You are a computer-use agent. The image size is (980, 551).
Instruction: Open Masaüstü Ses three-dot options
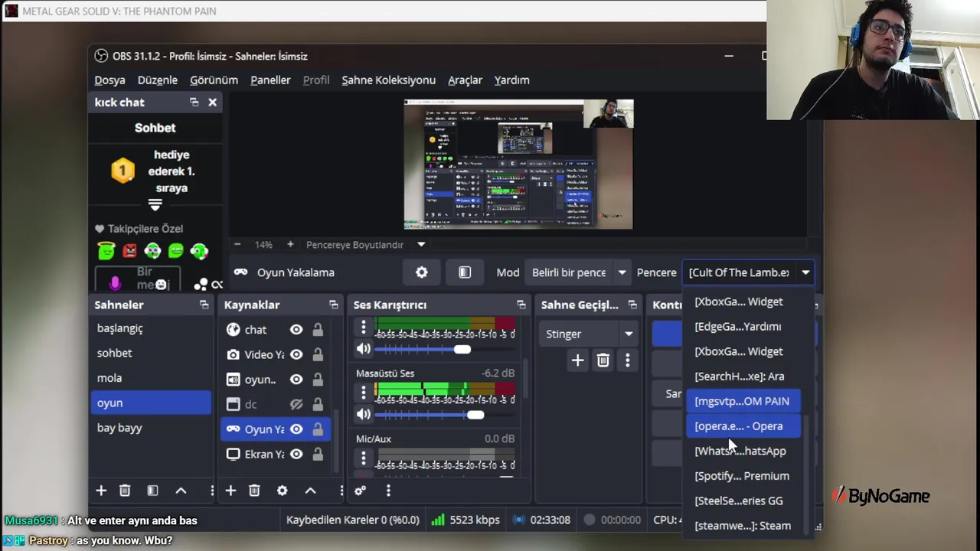point(364,393)
